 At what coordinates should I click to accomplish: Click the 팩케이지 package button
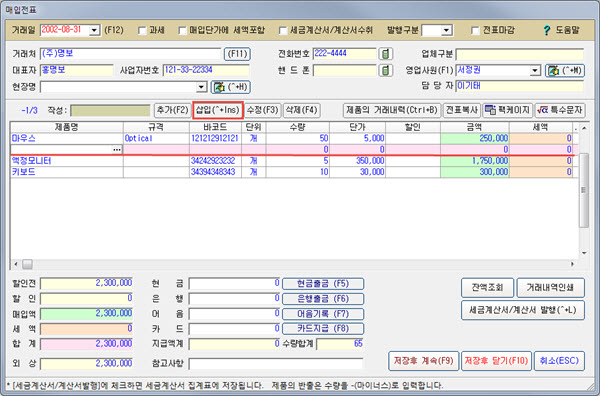click(508, 110)
